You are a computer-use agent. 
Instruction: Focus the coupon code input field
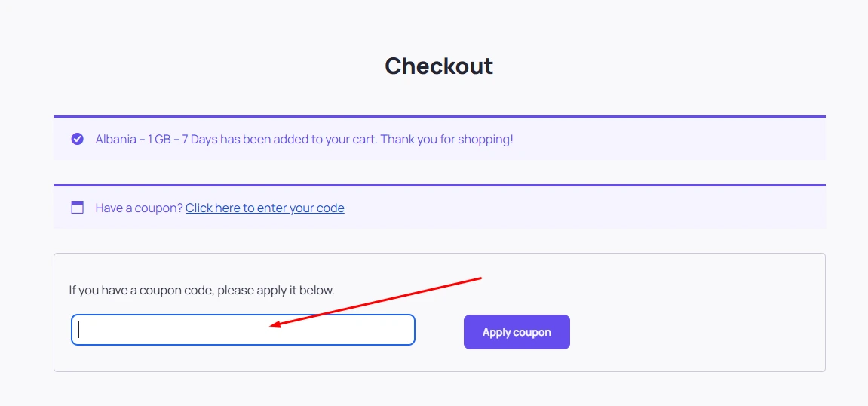pyautogui.click(x=243, y=330)
